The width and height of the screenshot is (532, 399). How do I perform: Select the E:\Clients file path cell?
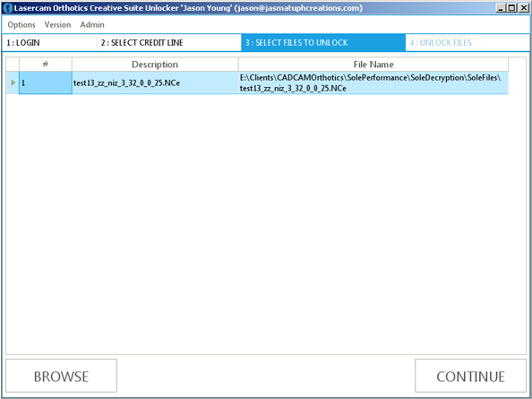[x=373, y=82]
